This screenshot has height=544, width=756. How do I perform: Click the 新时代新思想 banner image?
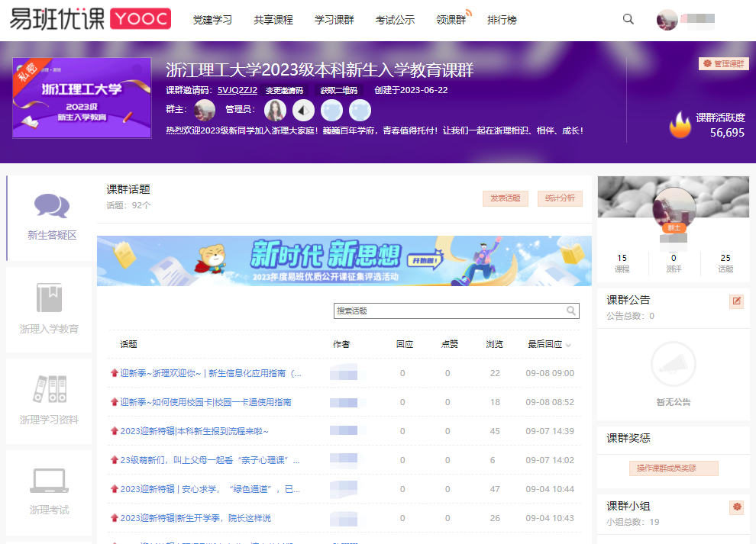[344, 261]
